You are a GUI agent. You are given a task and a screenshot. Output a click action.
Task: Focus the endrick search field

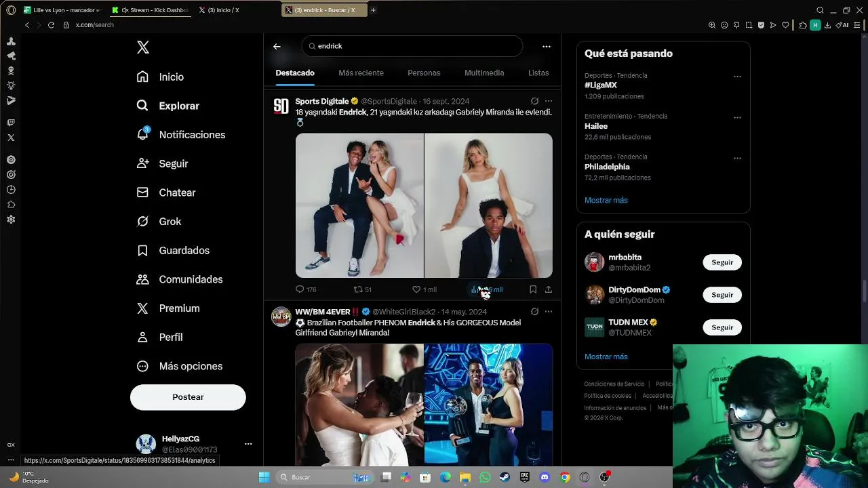coord(412,46)
